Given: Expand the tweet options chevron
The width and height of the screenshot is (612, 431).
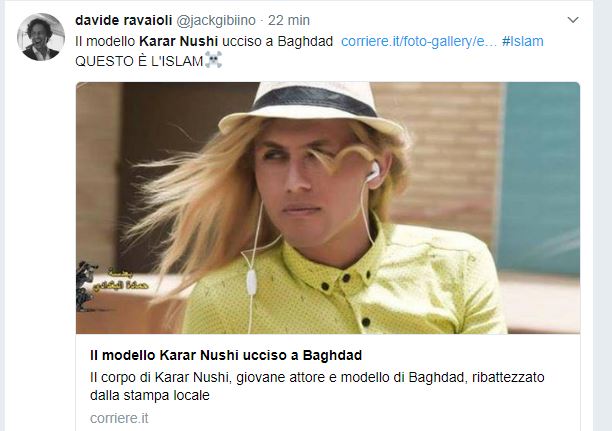Looking at the screenshot, I should pos(573,20).
